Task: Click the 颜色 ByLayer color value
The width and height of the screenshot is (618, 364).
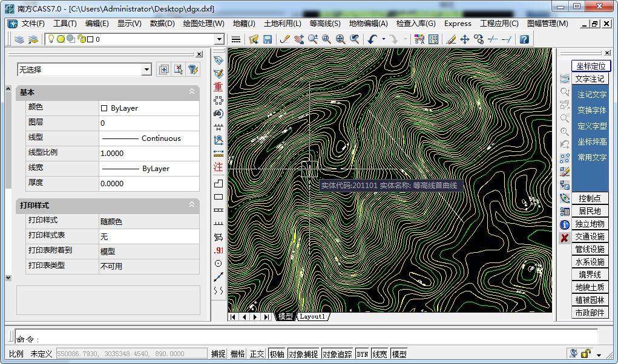Action: tap(149, 108)
